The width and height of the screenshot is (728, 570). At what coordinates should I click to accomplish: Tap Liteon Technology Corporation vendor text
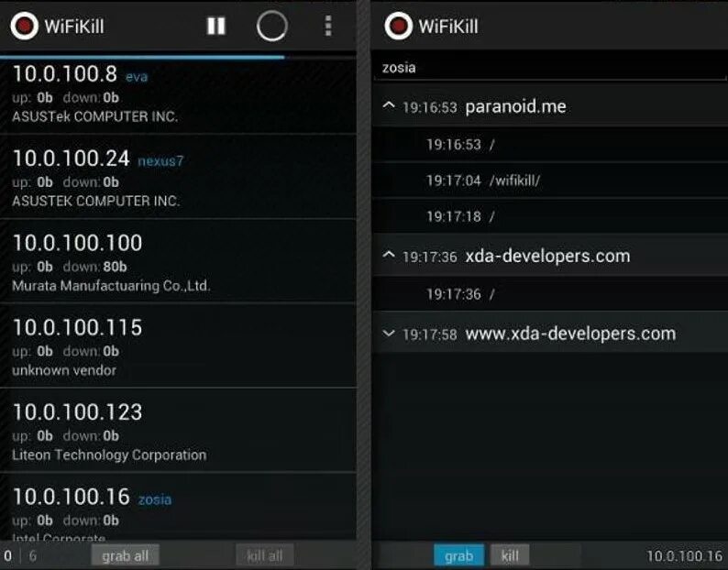click(x=109, y=455)
